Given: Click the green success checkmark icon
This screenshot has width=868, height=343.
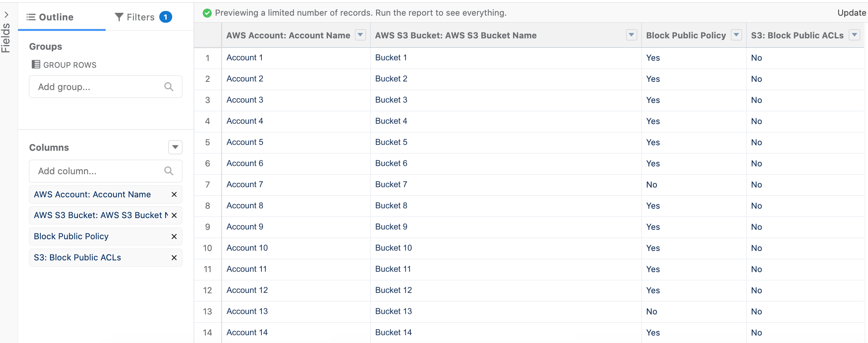Looking at the screenshot, I should click(x=207, y=13).
